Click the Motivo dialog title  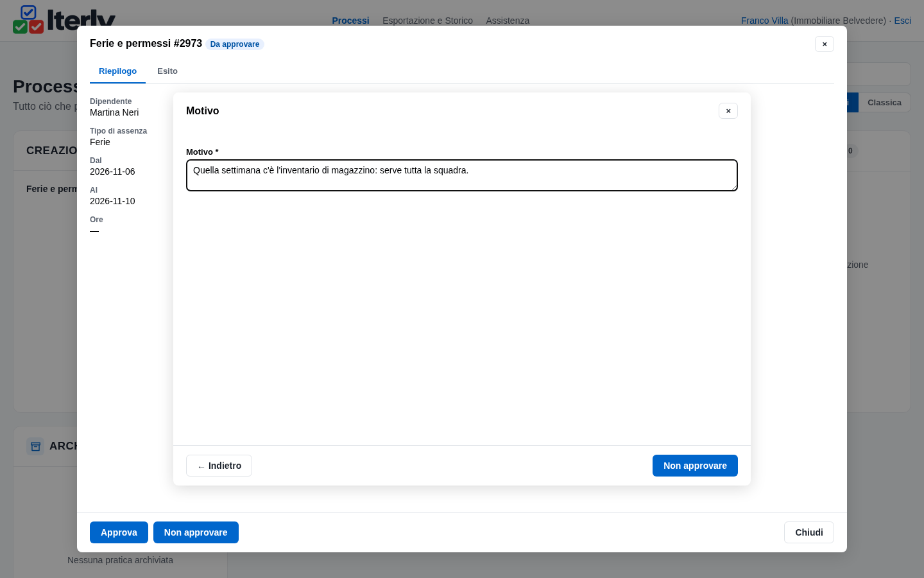(x=202, y=111)
